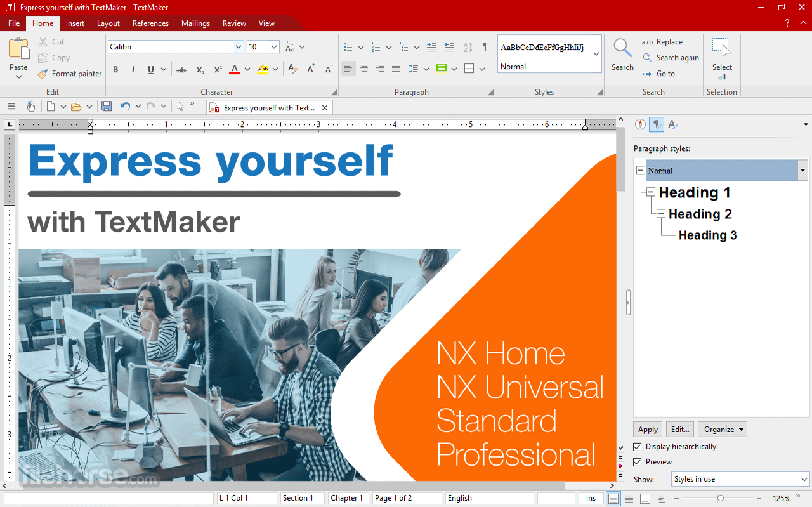The width and height of the screenshot is (812, 507).
Task: Click the zoom slider handle in status bar
Action: point(720,499)
